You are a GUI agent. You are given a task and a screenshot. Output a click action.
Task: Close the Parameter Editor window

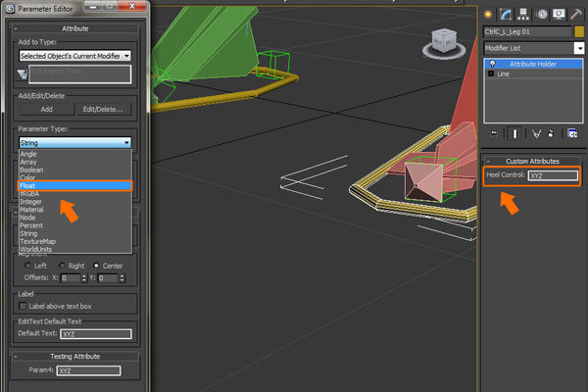(x=132, y=6)
